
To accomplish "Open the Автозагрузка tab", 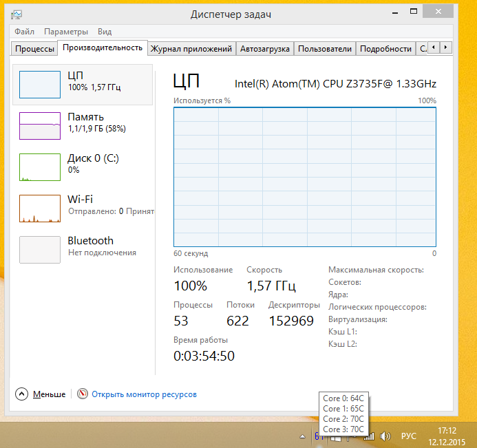I will tap(265, 49).
